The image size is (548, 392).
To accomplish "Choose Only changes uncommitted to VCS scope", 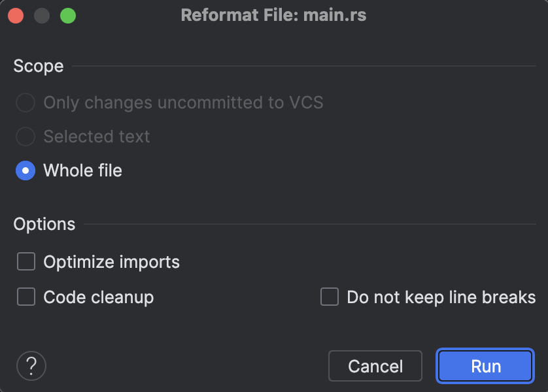I will (25, 103).
